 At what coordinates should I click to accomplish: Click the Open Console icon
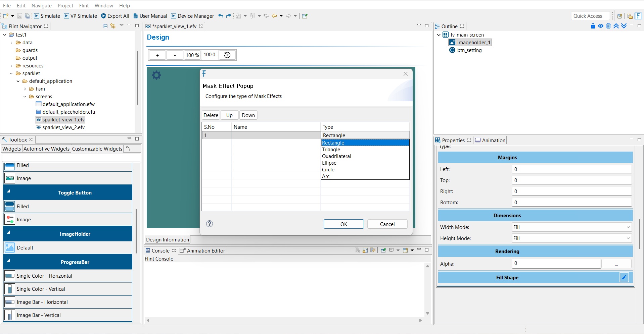(x=405, y=250)
